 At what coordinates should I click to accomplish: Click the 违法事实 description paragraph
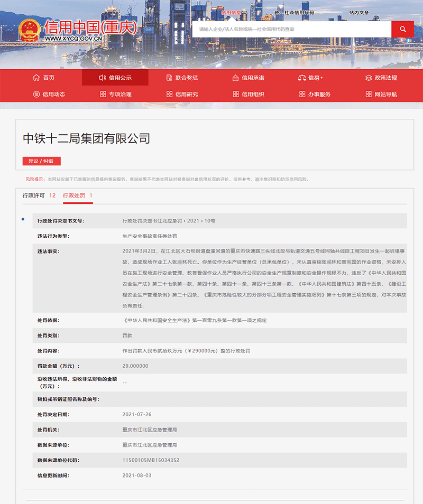[264, 278]
